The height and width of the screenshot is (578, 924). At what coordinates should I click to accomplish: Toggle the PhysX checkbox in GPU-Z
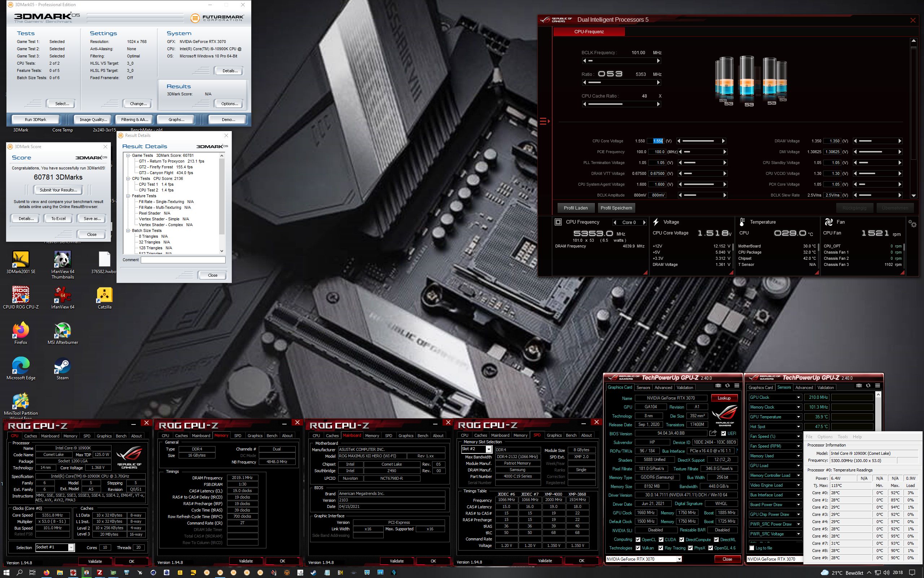(690, 548)
